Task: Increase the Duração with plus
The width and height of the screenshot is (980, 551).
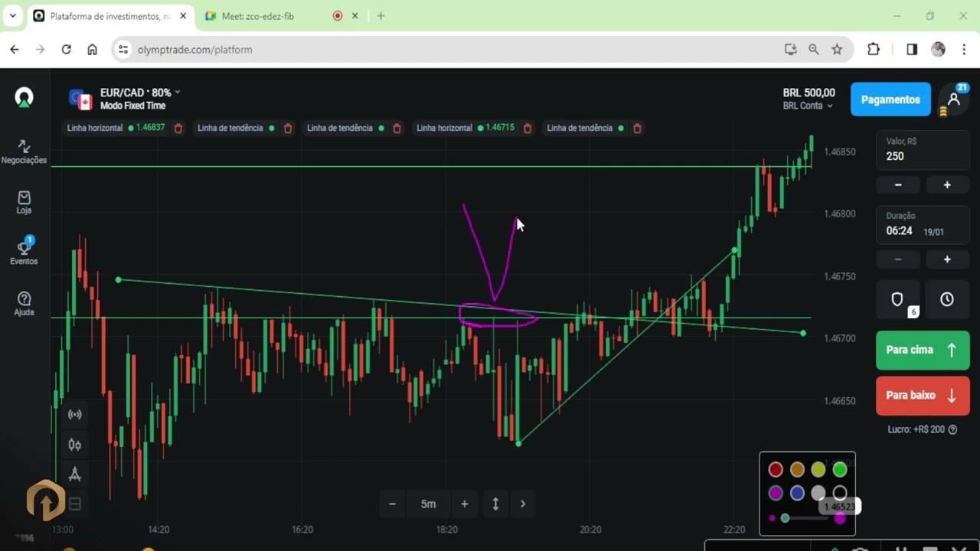Action: [x=947, y=259]
